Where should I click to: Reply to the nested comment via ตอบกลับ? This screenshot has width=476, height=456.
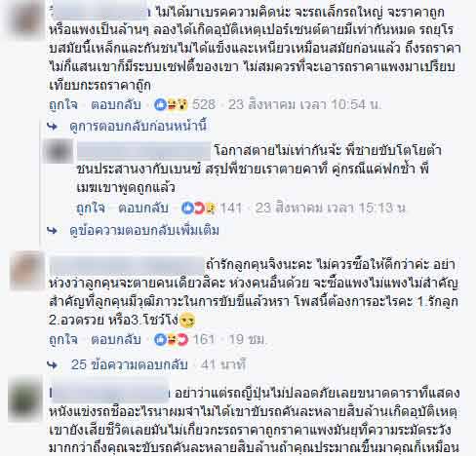pos(143,209)
